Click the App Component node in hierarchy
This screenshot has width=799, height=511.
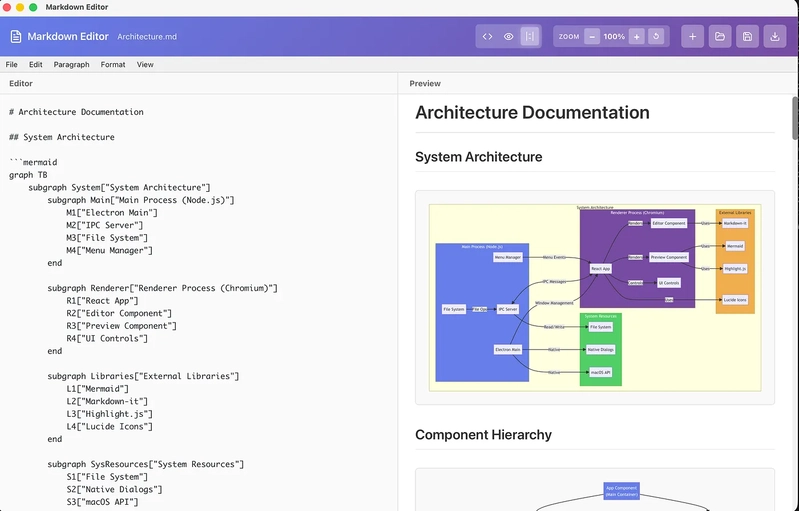coord(621,491)
